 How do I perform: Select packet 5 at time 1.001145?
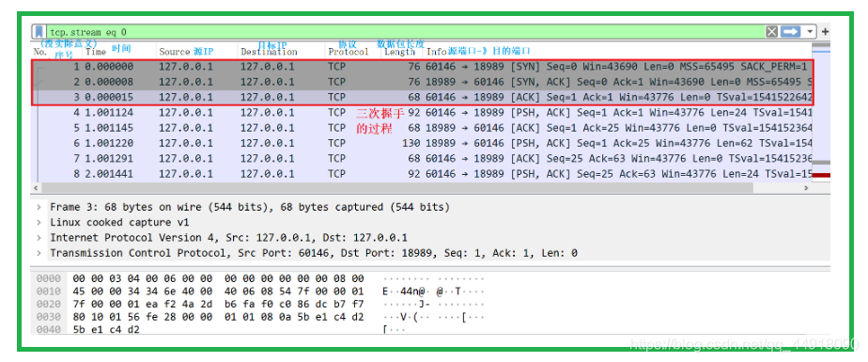[423, 128]
